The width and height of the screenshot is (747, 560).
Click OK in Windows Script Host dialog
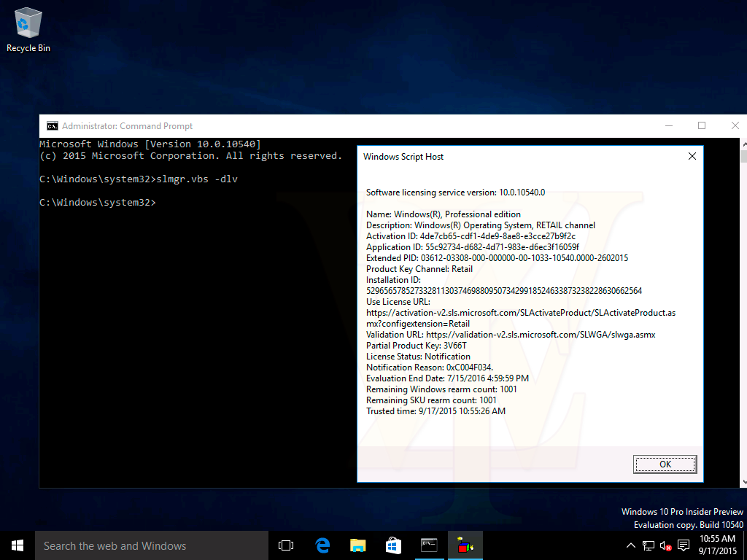(x=665, y=464)
